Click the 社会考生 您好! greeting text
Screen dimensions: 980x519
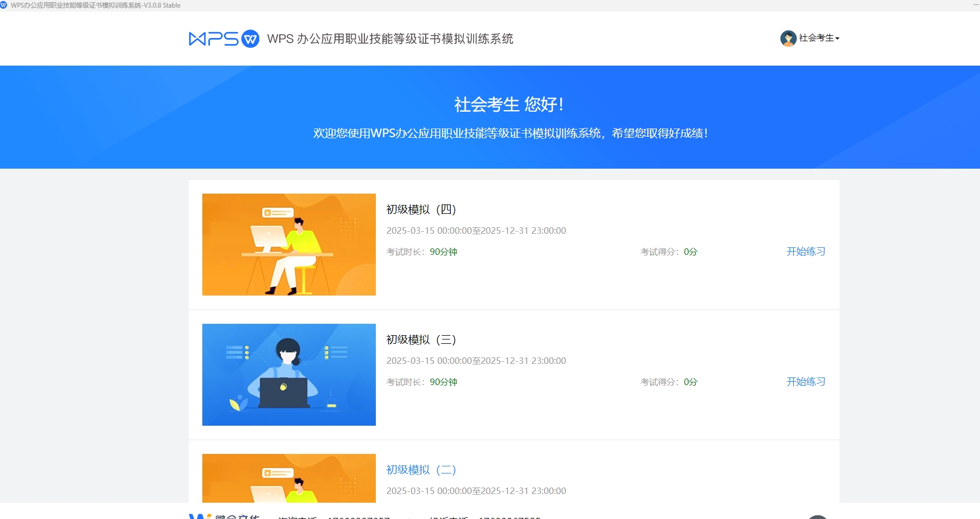(509, 104)
